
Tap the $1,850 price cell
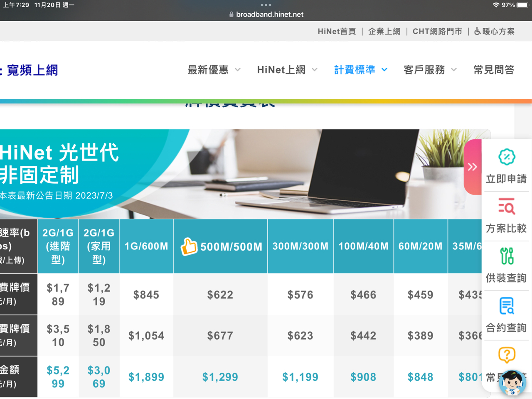point(99,335)
